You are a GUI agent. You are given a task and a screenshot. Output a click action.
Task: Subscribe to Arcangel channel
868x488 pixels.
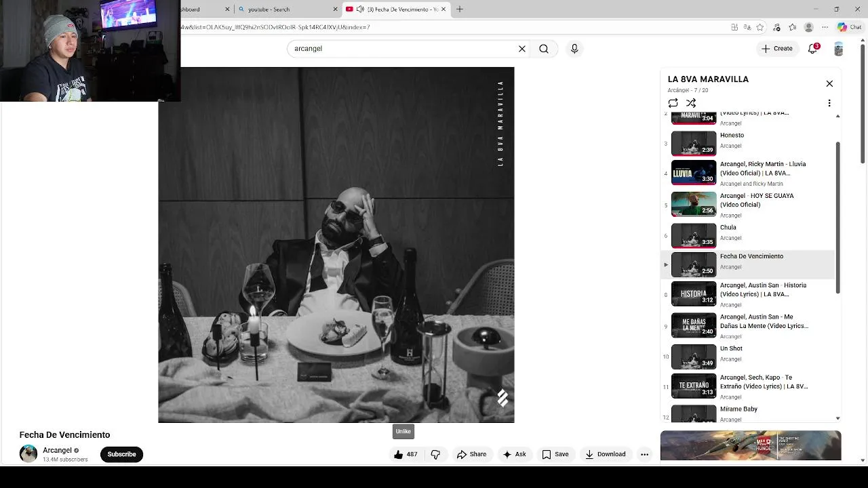[121, 454]
